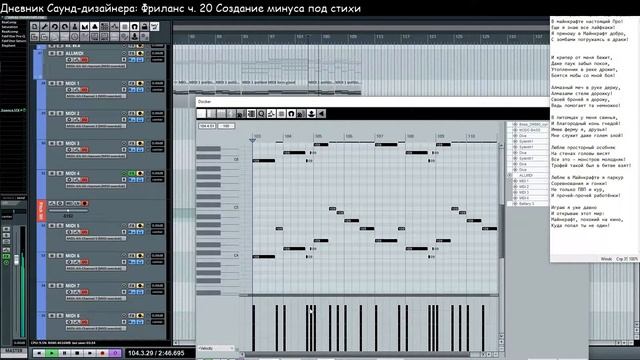640x360 pixels.
Task: Toggle the magnet snap icon in piano roll toolbar
Action: pyautogui.click(x=291, y=113)
